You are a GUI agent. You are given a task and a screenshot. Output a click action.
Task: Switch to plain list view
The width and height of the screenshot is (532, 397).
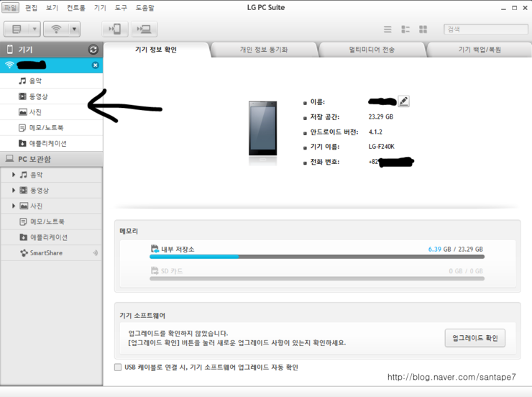[387, 29]
